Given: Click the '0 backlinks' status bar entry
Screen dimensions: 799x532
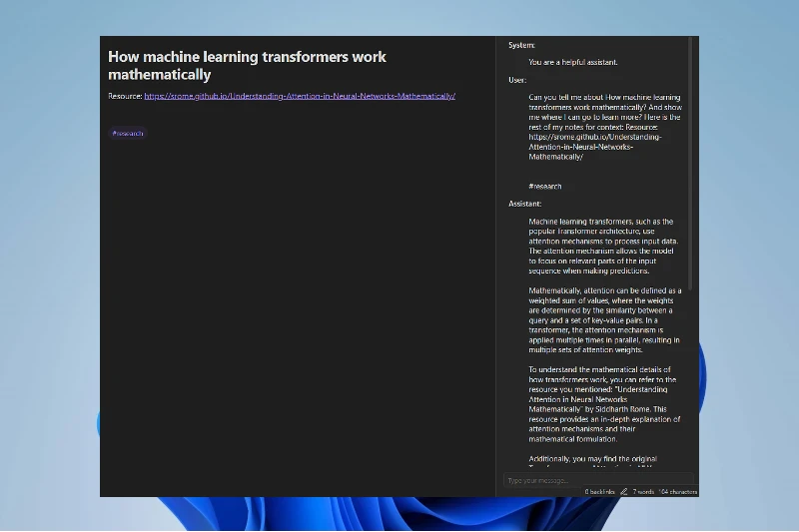Looking at the screenshot, I should click(600, 492).
